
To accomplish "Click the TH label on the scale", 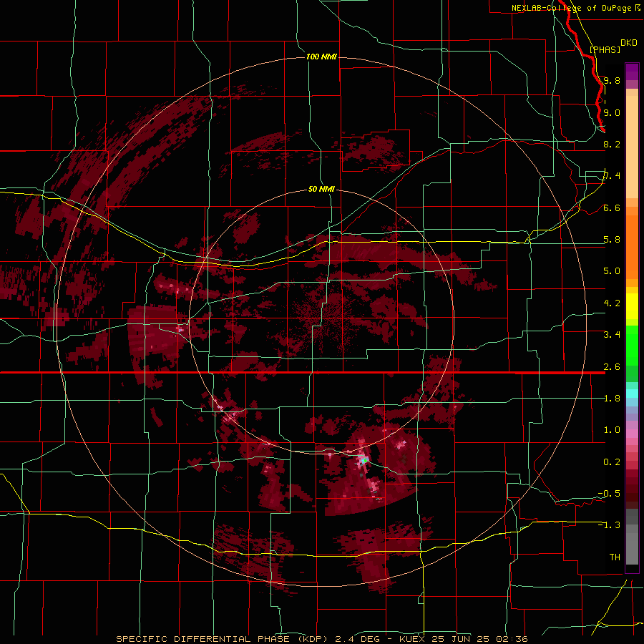I will pyautogui.click(x=615, y=557).
